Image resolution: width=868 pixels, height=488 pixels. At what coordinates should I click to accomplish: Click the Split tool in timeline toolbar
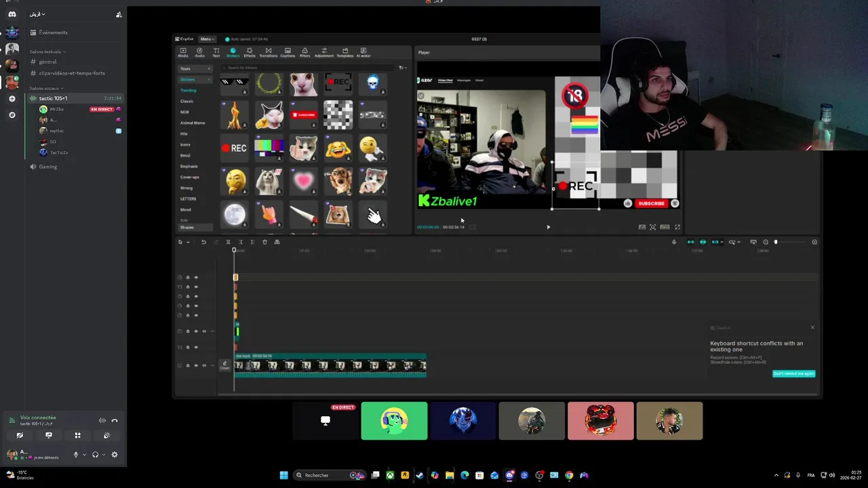coord(228,242)
